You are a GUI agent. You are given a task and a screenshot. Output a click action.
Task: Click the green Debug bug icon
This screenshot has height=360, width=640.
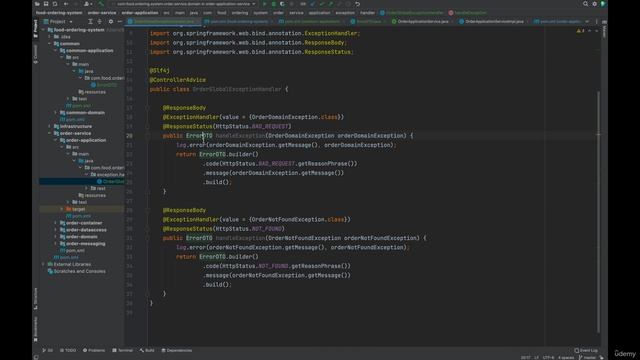coord(273,4)
